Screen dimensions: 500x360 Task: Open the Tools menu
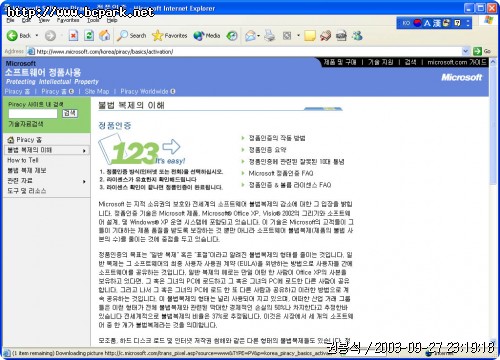(x=93, y=20)
